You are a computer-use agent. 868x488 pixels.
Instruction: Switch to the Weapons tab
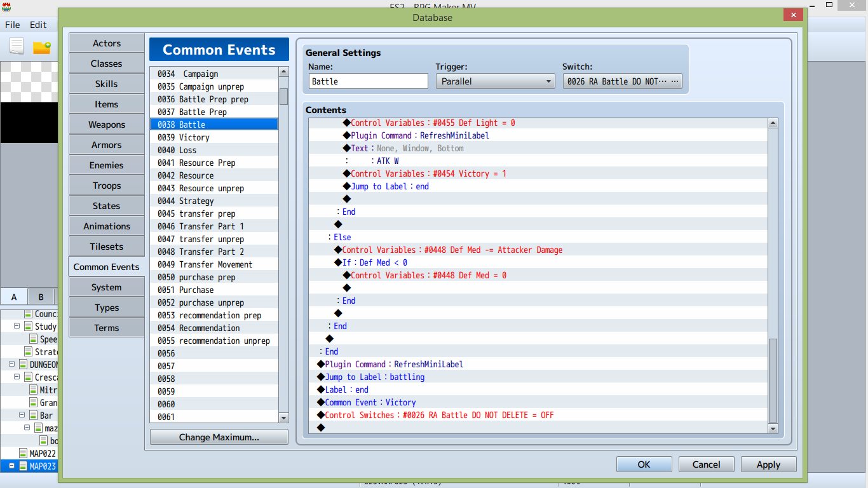[x=107, y=125]
